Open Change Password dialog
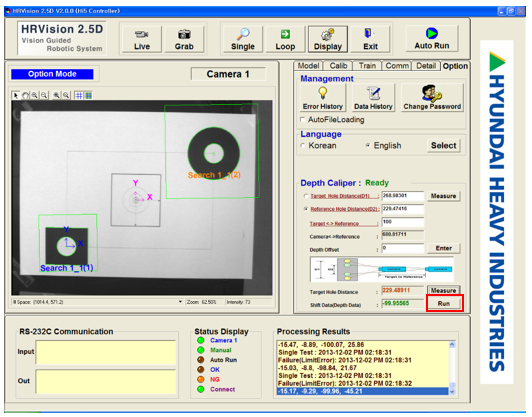Viewport: 532px width, 417px height. (x=432, y=98)
